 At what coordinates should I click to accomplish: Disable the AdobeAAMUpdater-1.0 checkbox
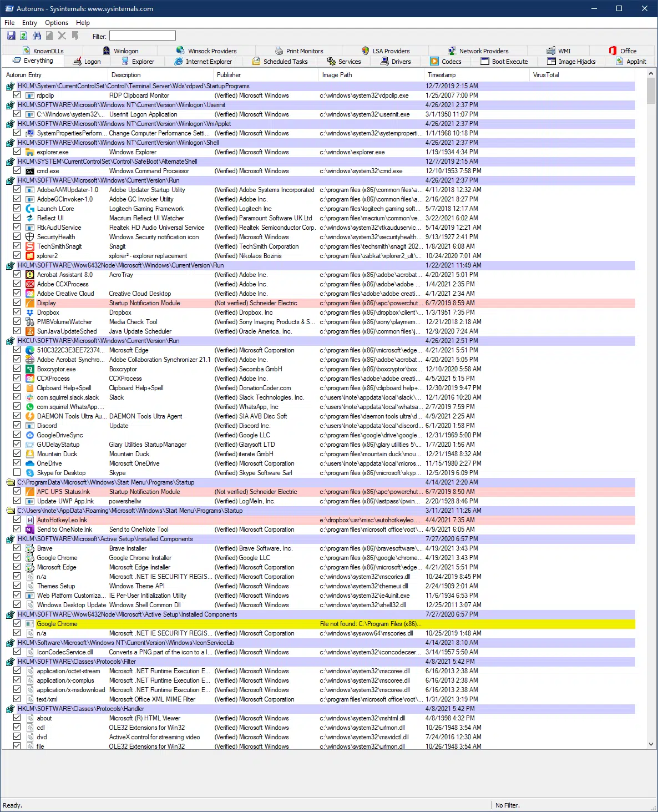click(17, 190)
